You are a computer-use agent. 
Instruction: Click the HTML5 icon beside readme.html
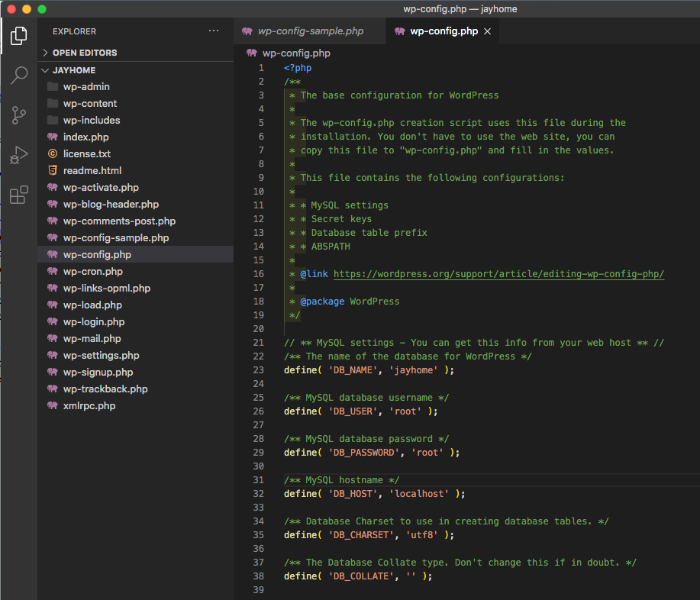(x=53, y=170)
